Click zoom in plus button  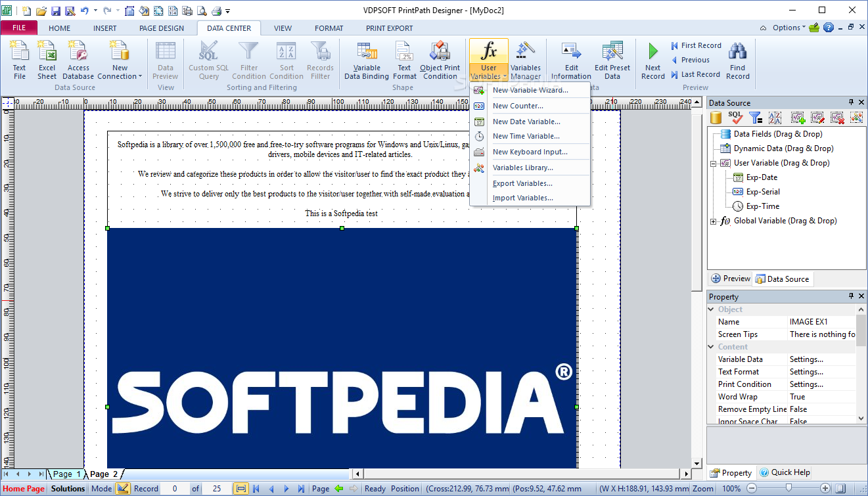point(827,489)
